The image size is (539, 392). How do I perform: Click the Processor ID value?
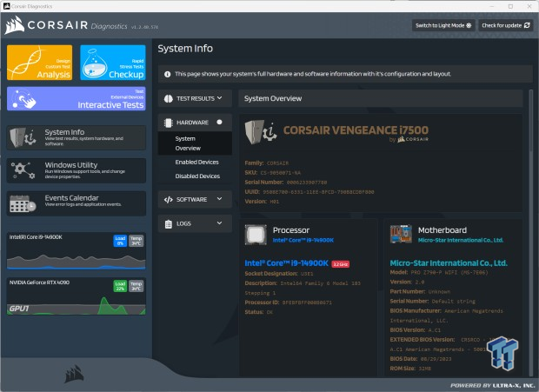307,302
